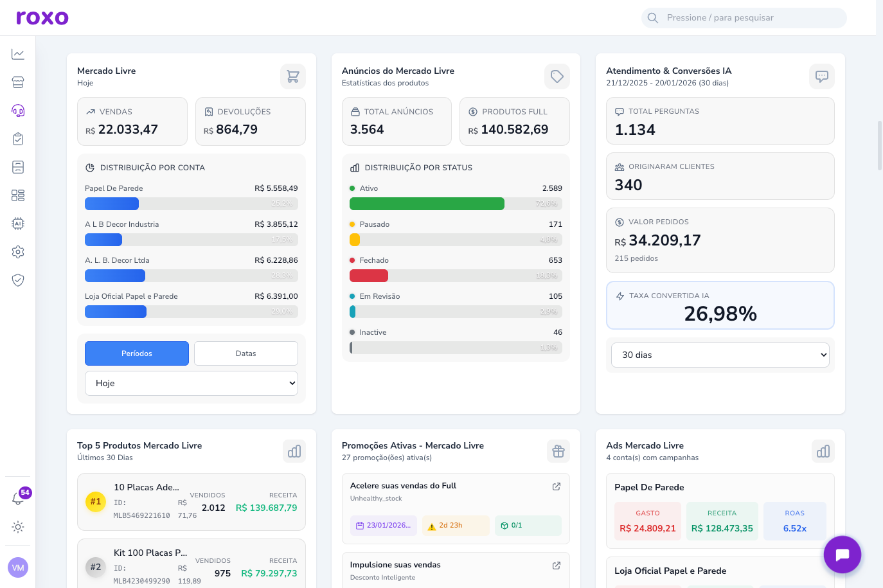
Task: Click the 2d 23h warning badge
Action: tap(456, 526)
